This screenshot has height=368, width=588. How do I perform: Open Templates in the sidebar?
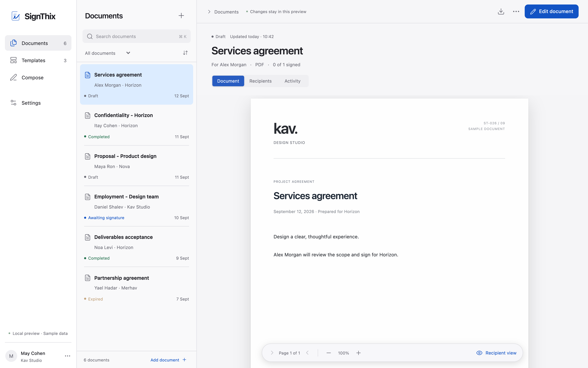pos(38,60)
